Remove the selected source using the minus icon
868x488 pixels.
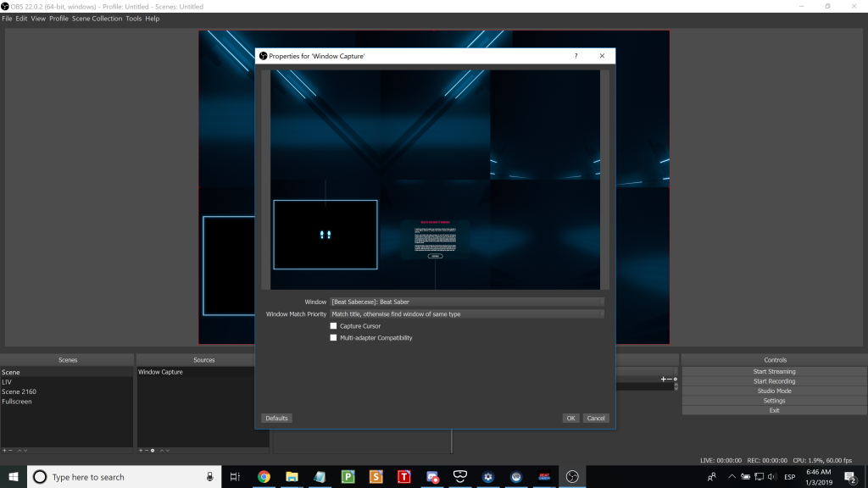pyautogui.click(x=147, y=451)
